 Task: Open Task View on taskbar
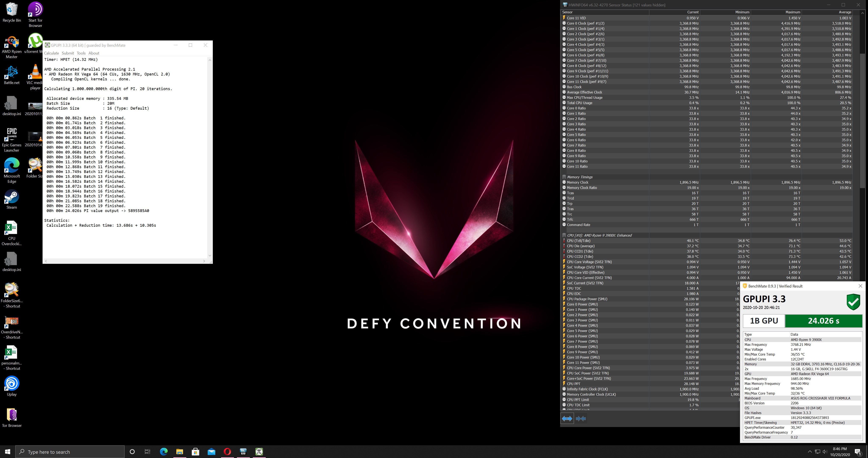point(147,452)
